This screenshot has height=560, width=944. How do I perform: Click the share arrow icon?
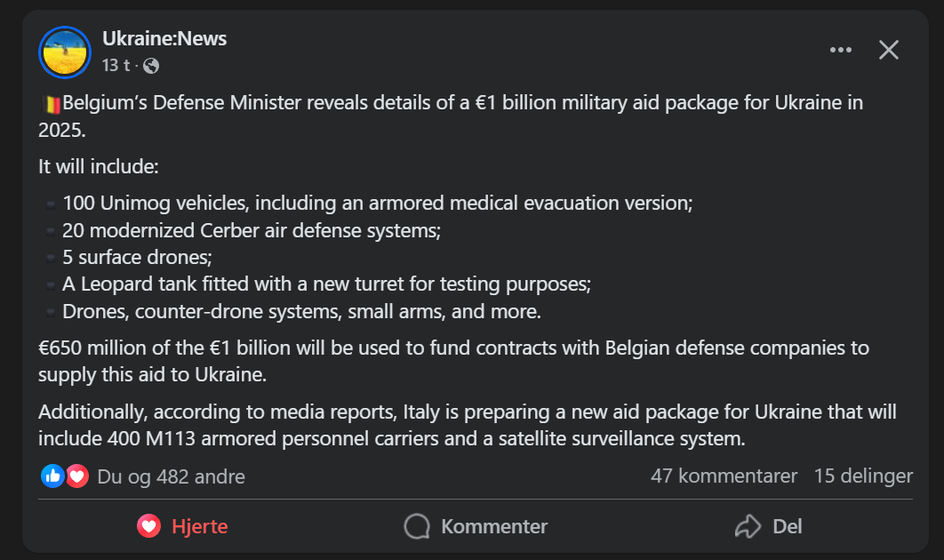(748, 526)
